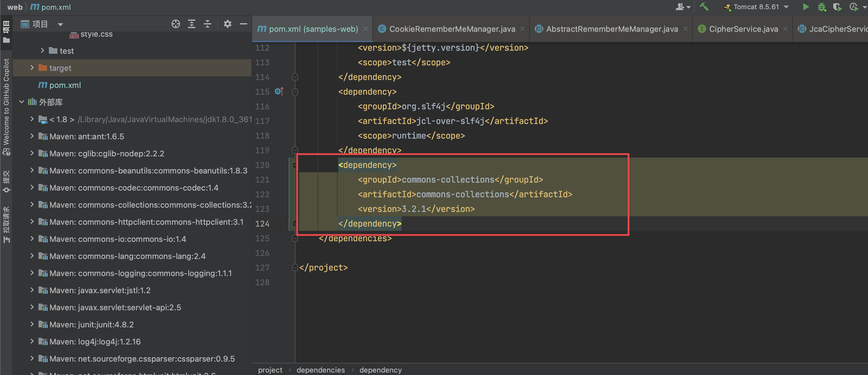Expand Maven: log4j:log4j:1.2.16
Viewport: 868px width, 375px height.
[32, 341]
